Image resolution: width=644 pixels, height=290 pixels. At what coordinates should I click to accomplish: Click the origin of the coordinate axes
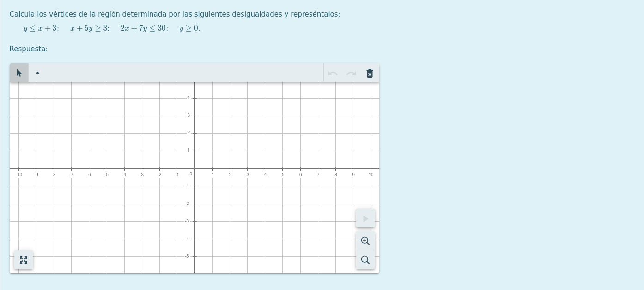tap(194, 169)
